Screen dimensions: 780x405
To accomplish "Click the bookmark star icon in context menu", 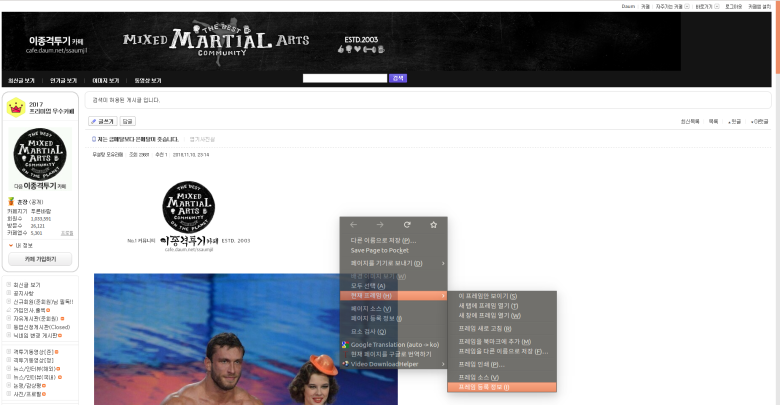I will tap(433, 225).
